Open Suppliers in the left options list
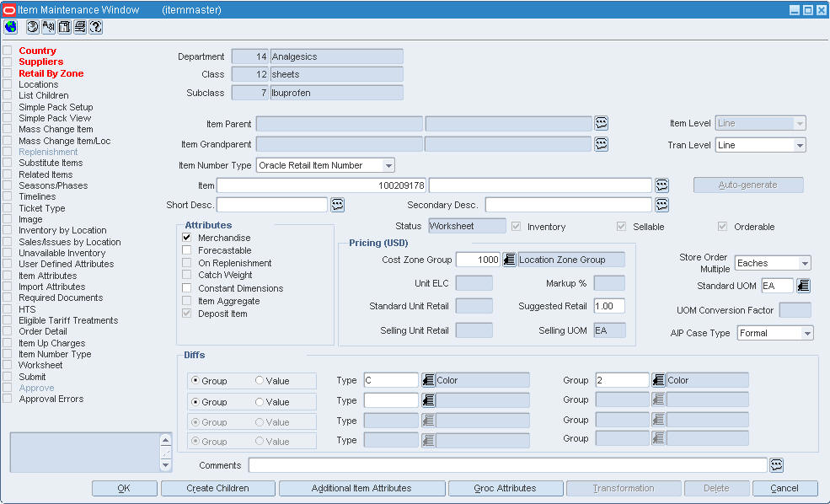Viewport: 830px width, 504px height. [40, 62]
